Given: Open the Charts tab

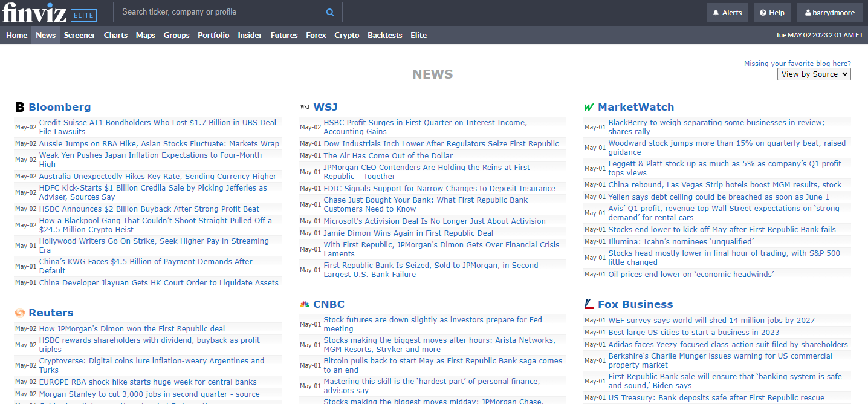Looking at the screenshot, I should pyautogui.click(x=115, y=35).
